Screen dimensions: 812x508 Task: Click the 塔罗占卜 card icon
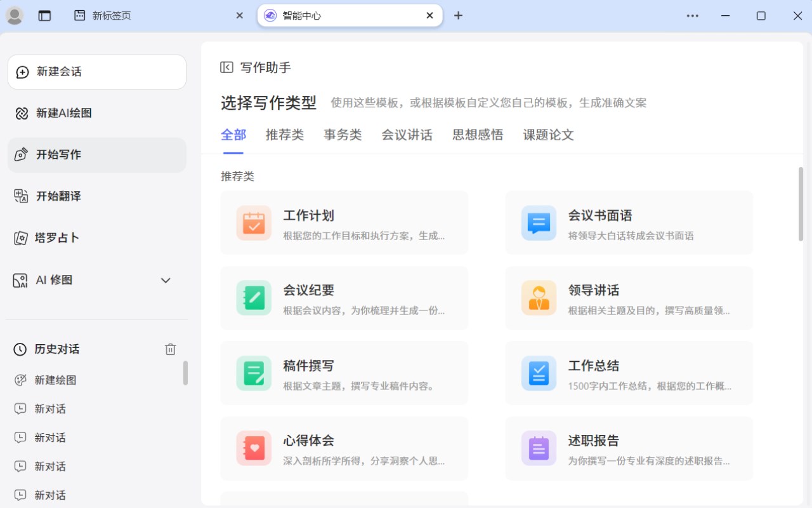[x=22, y=238]
